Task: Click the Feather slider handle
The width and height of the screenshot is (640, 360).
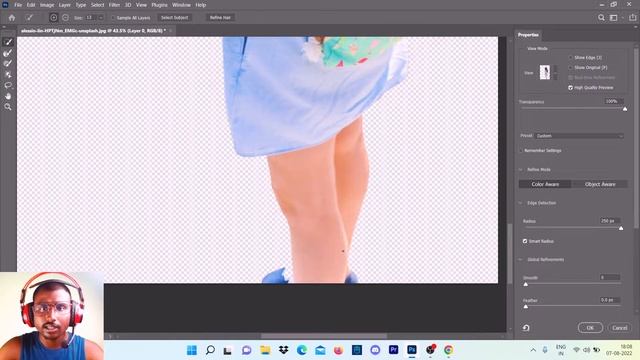Action: point(526,307)
